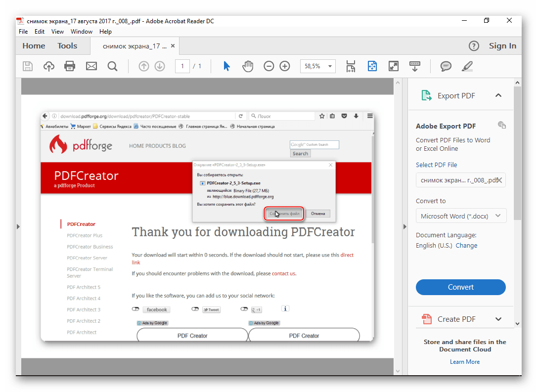This screenshot has height=392, width=538.
Task: Click right panel scroll up arrow
Action: (x=517, y=83)
